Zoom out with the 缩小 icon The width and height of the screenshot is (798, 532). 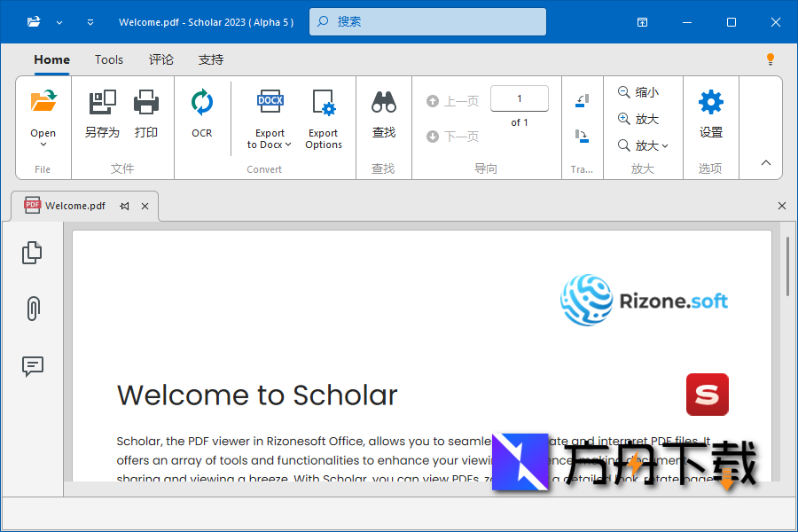click(x=637, y=91)
